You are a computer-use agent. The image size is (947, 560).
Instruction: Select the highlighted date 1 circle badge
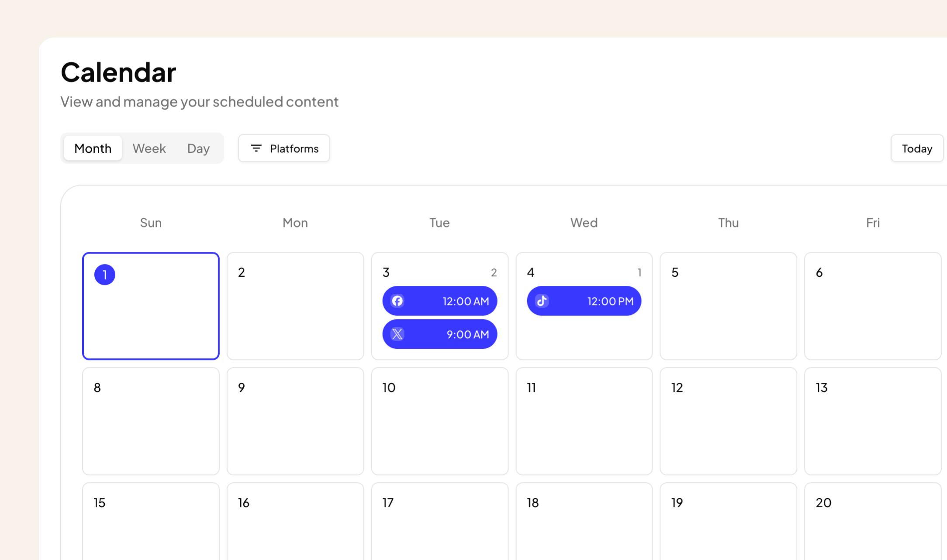105,275
